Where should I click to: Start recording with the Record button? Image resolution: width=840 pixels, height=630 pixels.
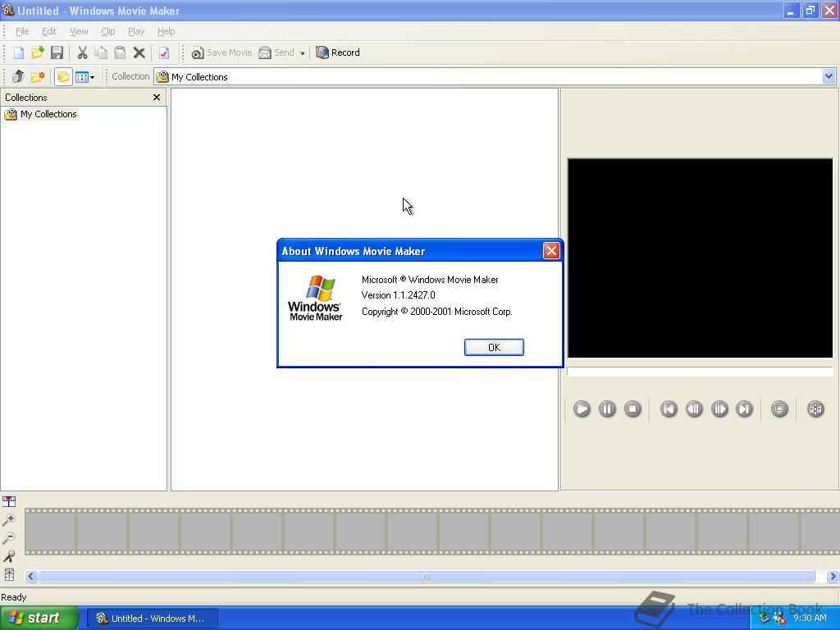coord(337,52)
